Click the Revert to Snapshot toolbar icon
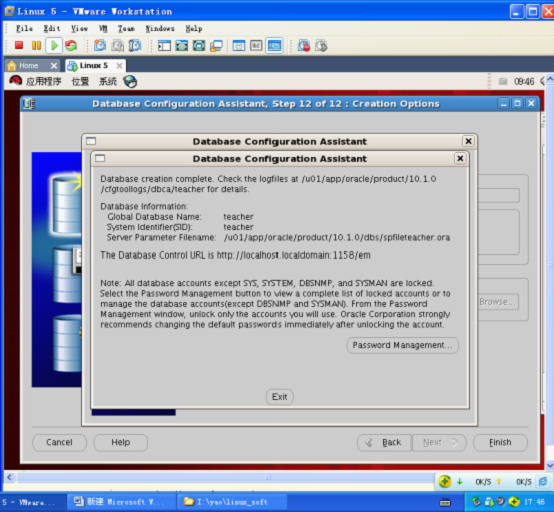554x512 pixels. pyautogui.click(x=118, y=46)
